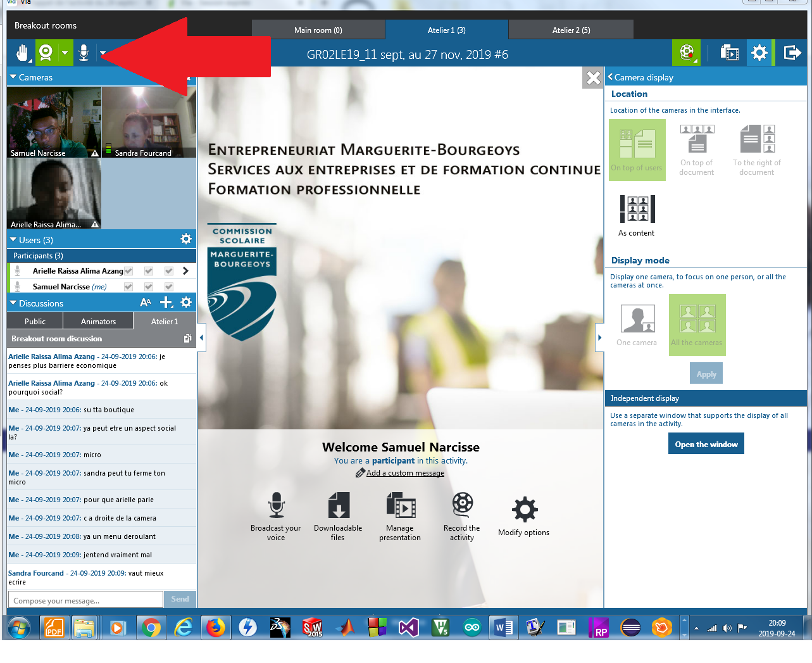
Task: Open Downloadable files icon
Action: point(339,505)
